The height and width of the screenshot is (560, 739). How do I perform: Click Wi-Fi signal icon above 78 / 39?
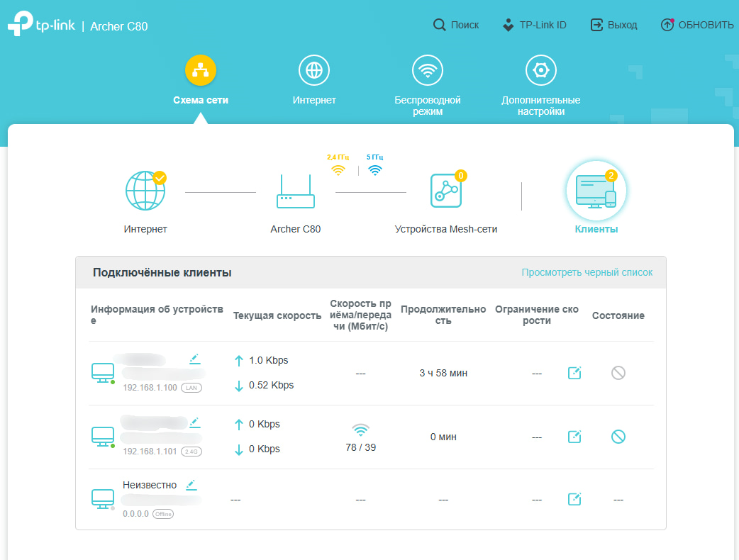tap(360, 430)
